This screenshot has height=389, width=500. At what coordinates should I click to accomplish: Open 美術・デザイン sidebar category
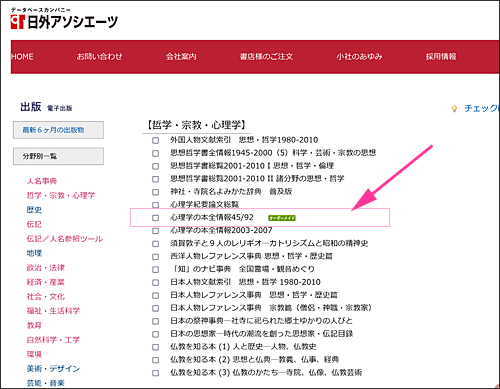tap(53, 368)
